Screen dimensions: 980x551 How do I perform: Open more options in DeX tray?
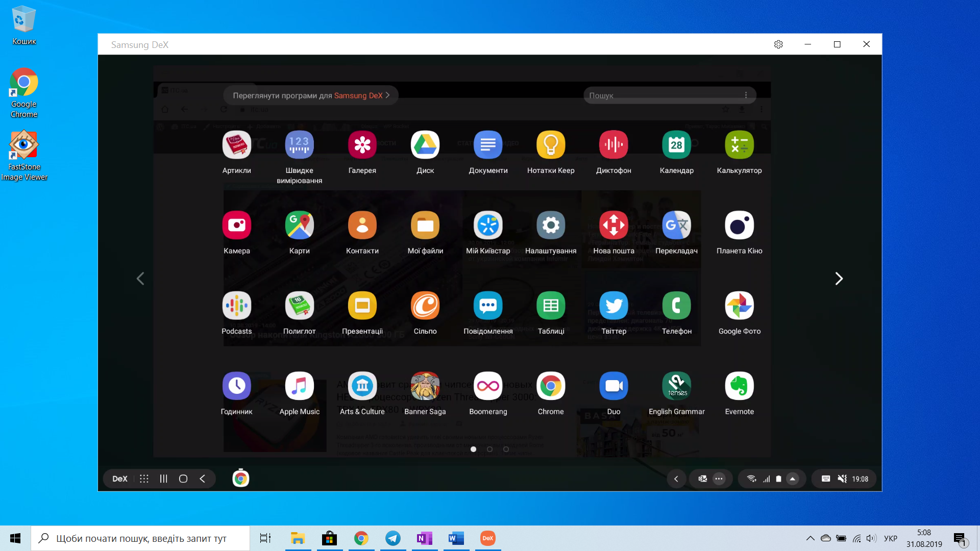pyautogui.click(x=719, y=479)
